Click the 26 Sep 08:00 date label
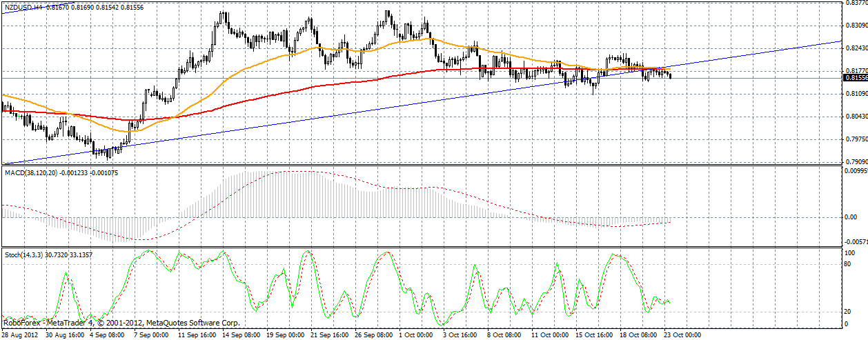 point(374,334)
